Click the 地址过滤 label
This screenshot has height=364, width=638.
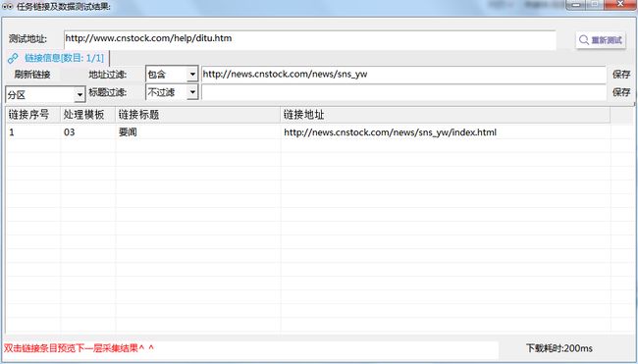(x=107, y=75)
